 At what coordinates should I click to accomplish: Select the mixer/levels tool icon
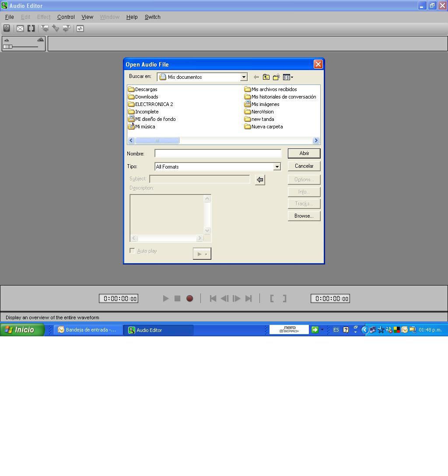7,28
